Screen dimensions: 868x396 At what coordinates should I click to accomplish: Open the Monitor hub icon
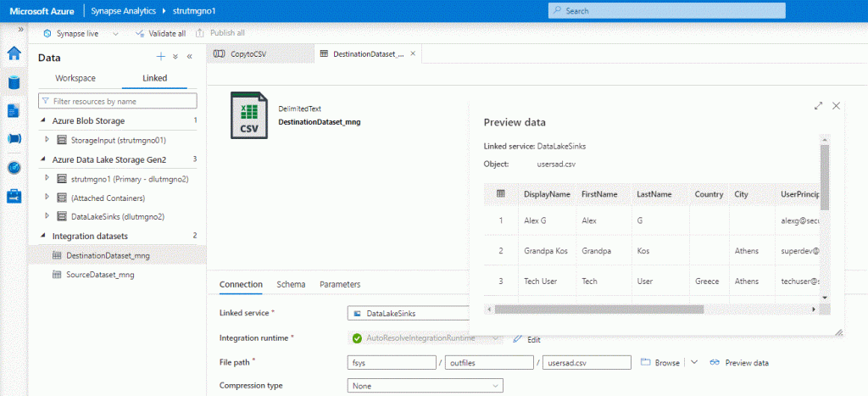pyautogui.click(x=14, y=167)
